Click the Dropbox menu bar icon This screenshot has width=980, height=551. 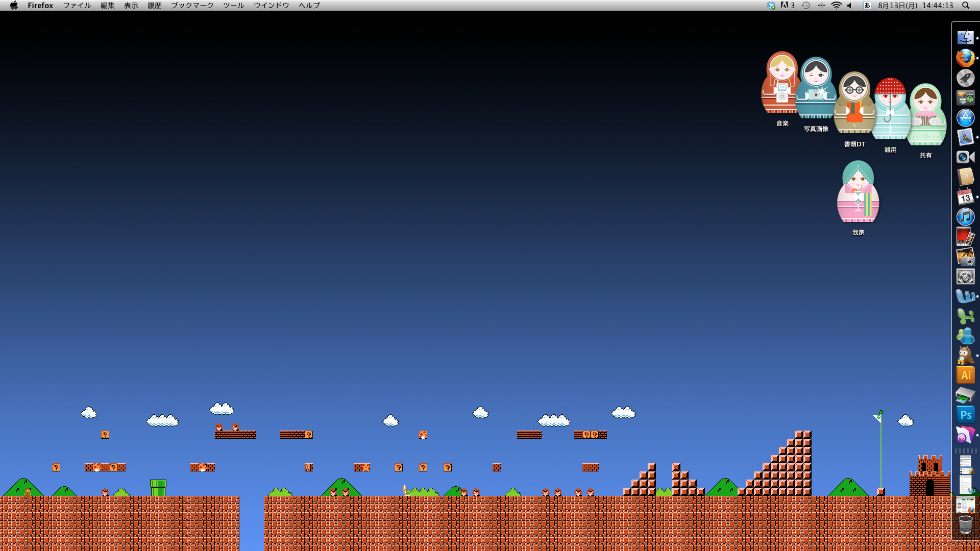coord(771,5)
